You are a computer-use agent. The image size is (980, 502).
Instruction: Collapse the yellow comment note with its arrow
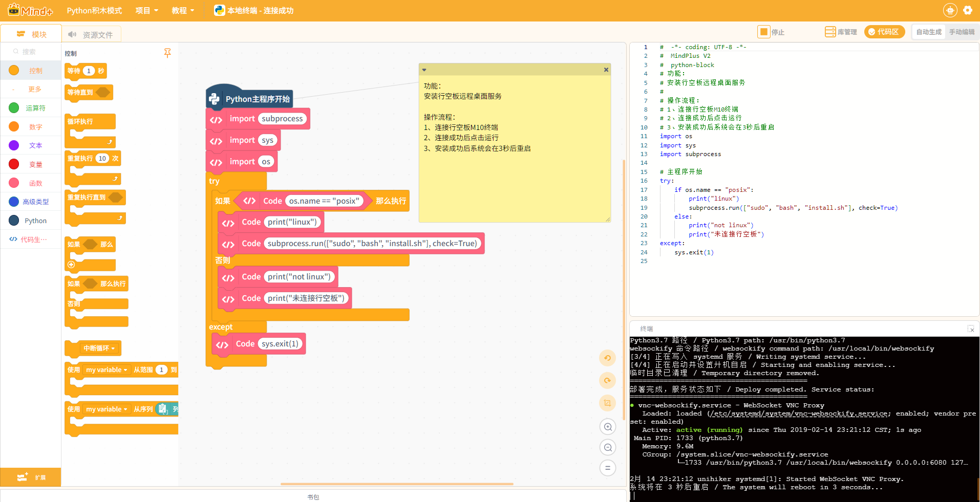(x=424, y=70)
